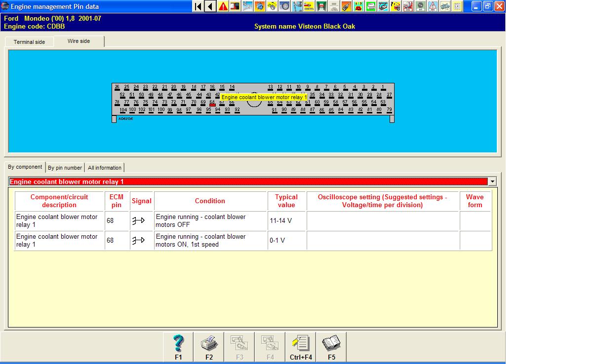Click pin 79 on the connector
599x364 pixels.
coord(389,110)
